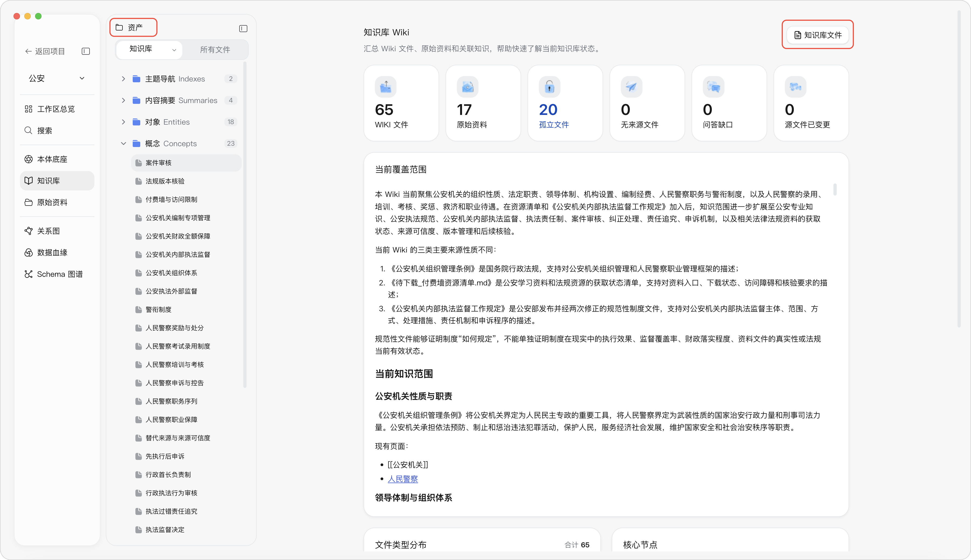Open 先执行后申诉 file
Image resolution: width=971 pixels, height=560 pixels.
(186, 456)
